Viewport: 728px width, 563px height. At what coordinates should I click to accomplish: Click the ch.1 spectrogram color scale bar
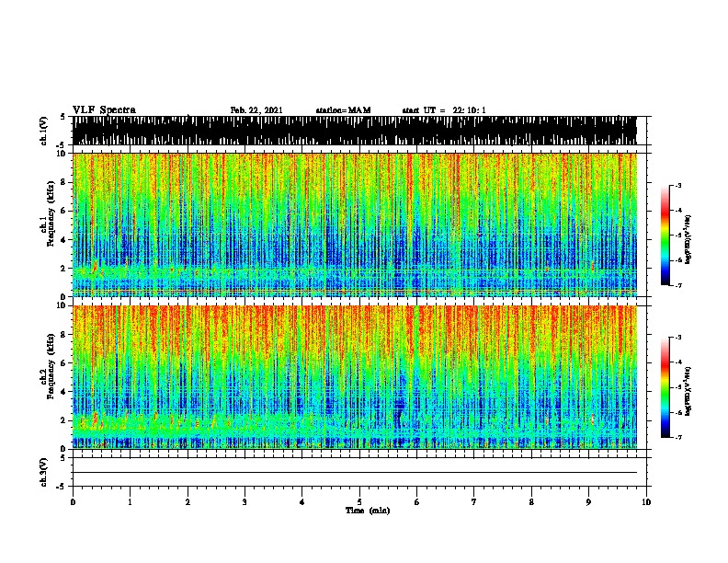pyautogui.click(x=665, y=236)
